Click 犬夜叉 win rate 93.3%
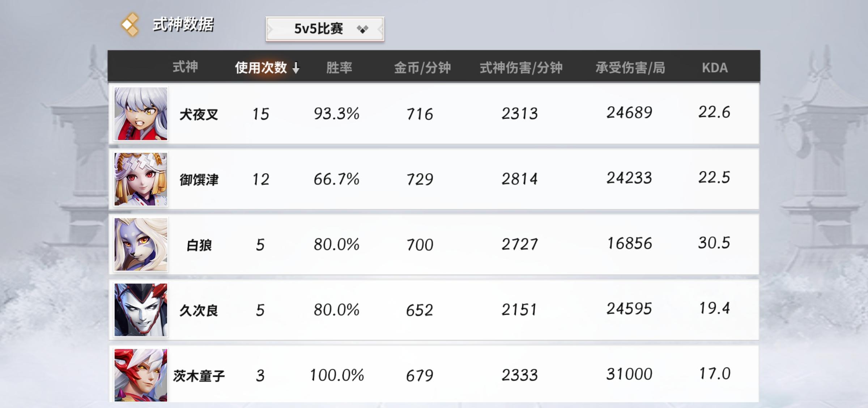Screen dimensions: 868x408 coord(336,114)
